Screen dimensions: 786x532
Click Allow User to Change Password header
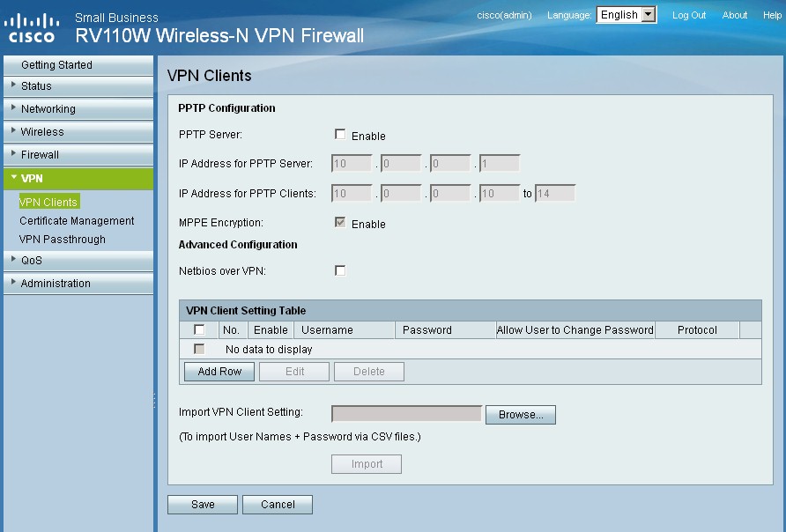coord(575,330)
